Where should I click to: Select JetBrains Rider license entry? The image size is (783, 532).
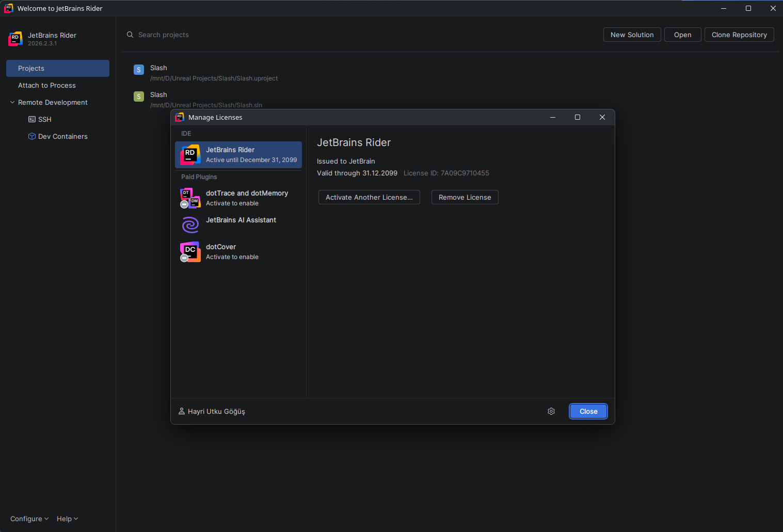click(x=238, y=155)
